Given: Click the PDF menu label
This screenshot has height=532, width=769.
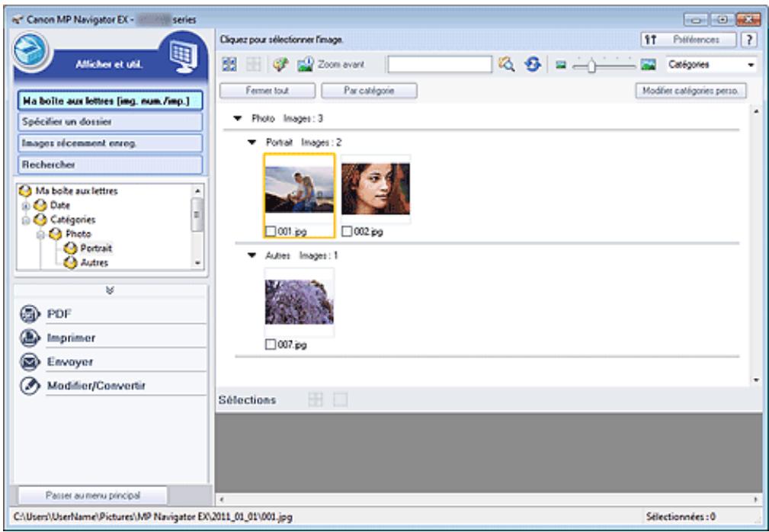Looking at the screenshot, I should tap(59, 314).
